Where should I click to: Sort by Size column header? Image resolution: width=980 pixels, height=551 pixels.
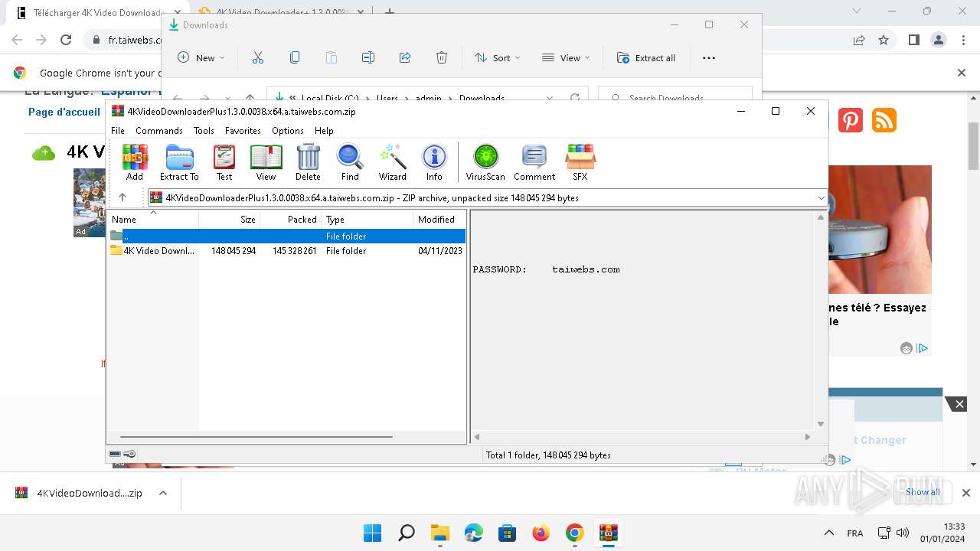(x=230, y=220)
